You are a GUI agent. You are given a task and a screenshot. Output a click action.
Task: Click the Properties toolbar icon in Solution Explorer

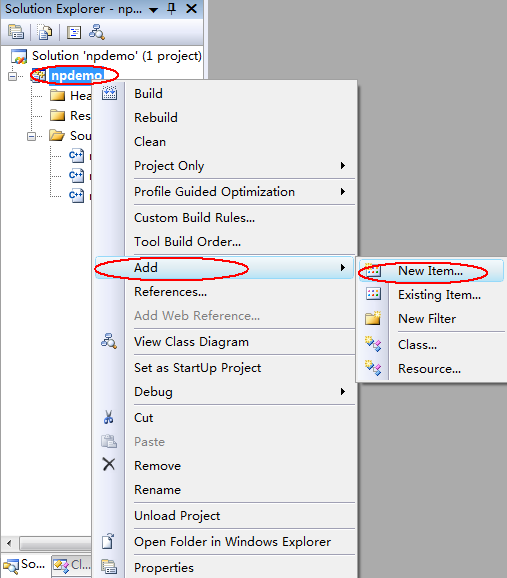16,32
